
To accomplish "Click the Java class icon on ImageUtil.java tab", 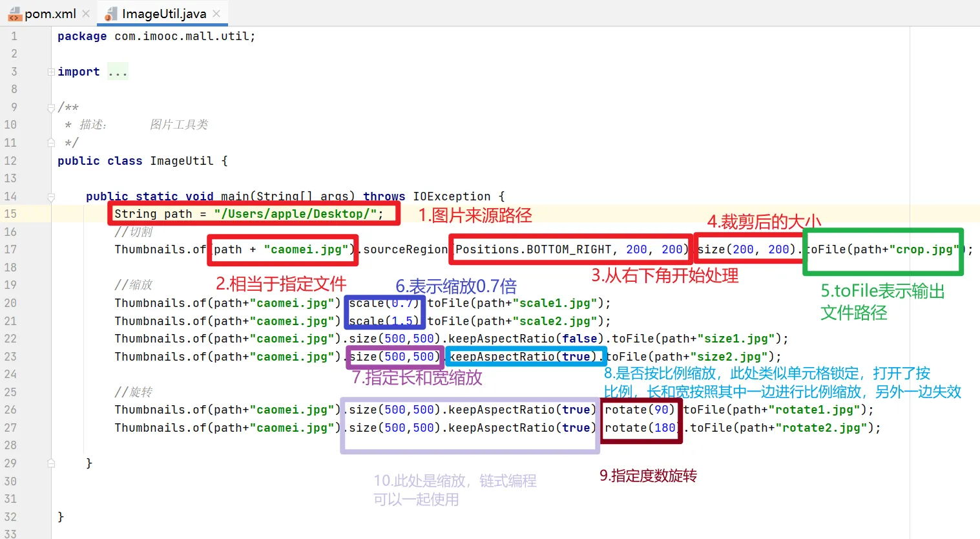I will click(x=111, y=14).
